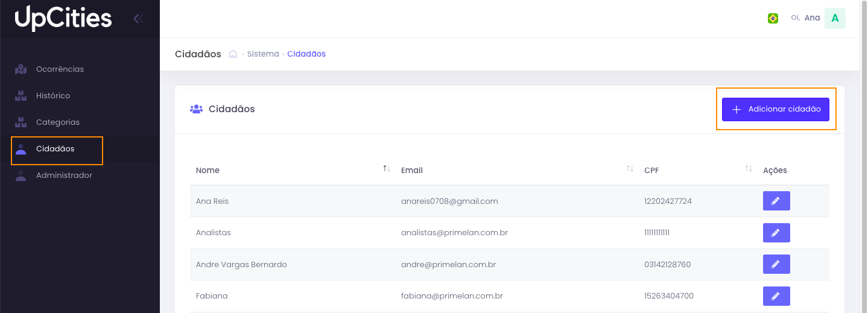Click the UpCities logo

[x=63, y=18]
